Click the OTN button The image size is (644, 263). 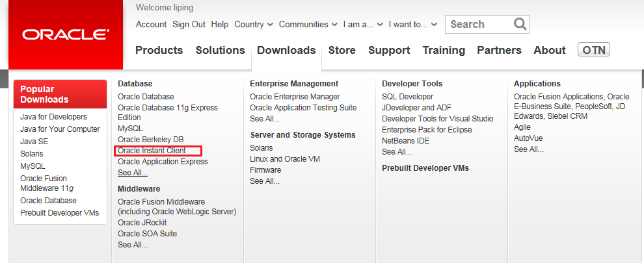click(x=594, y=49)
